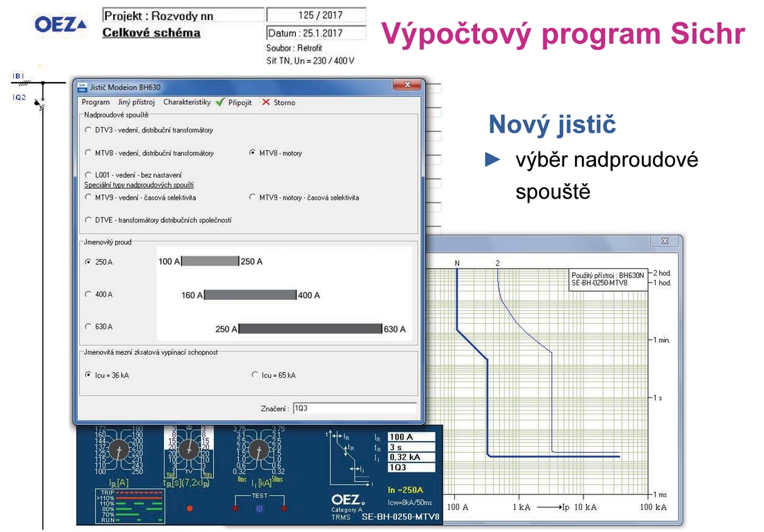Open the Jiný přístroj menu
764x532 pixels.
click(136, 102)
